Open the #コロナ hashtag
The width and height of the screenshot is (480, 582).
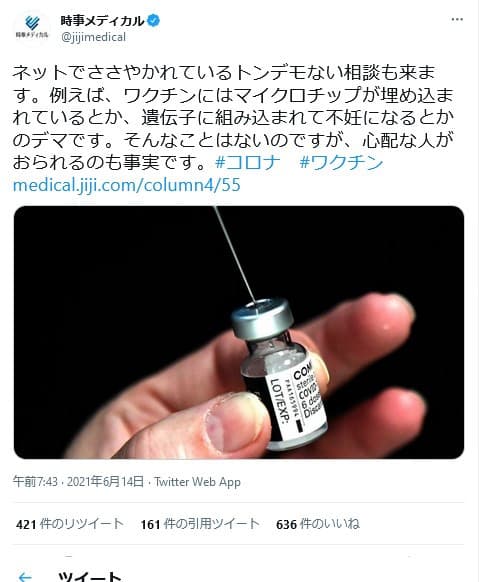[x=248, y=163]
